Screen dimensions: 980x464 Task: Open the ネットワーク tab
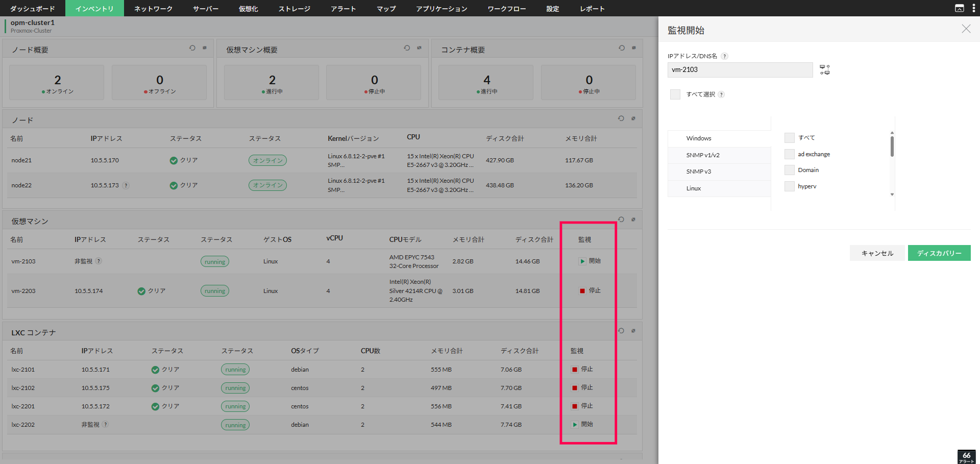click(x=153, y=9)
